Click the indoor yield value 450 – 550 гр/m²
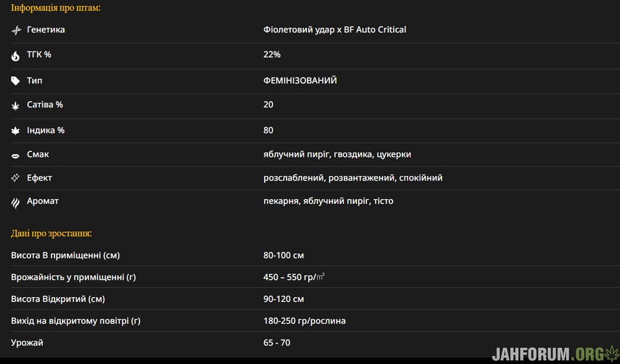Image resolution: width=620 pixels, height=364 pixels. 294,277
